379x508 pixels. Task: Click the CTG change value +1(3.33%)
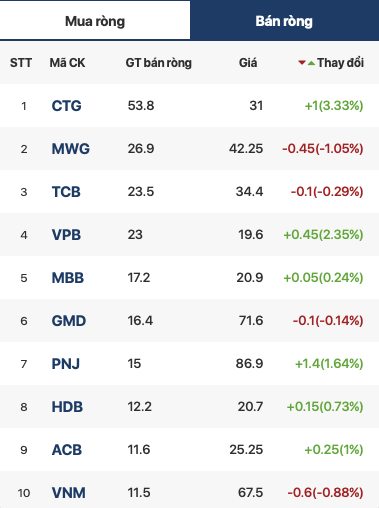click(x=334, y=106)
